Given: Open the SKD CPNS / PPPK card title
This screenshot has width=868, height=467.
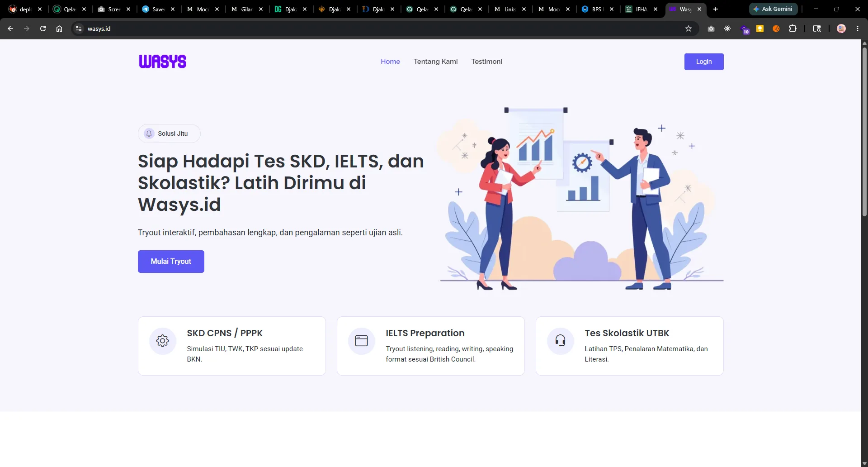Looking at the screenshot, I should click(225, 333).
